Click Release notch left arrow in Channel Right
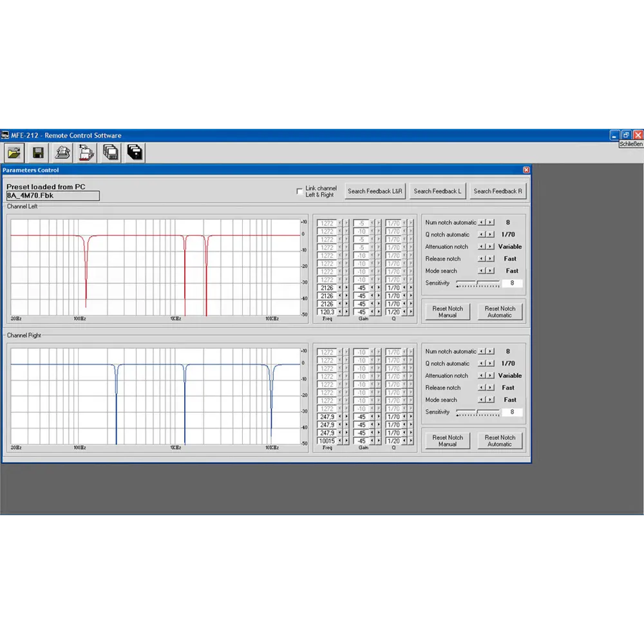 click(482, 388)
